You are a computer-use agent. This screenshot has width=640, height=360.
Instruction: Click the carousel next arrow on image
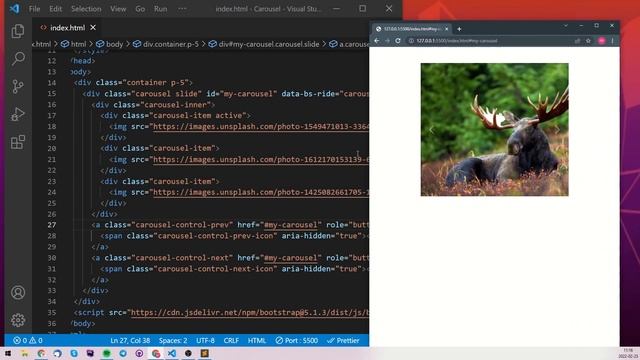click(x=557, y=129)
